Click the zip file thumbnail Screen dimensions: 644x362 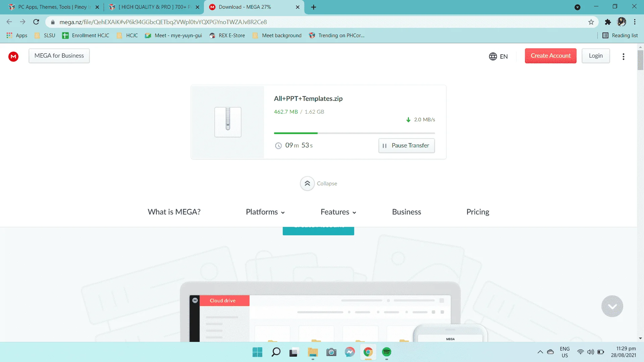coord(228,122)
